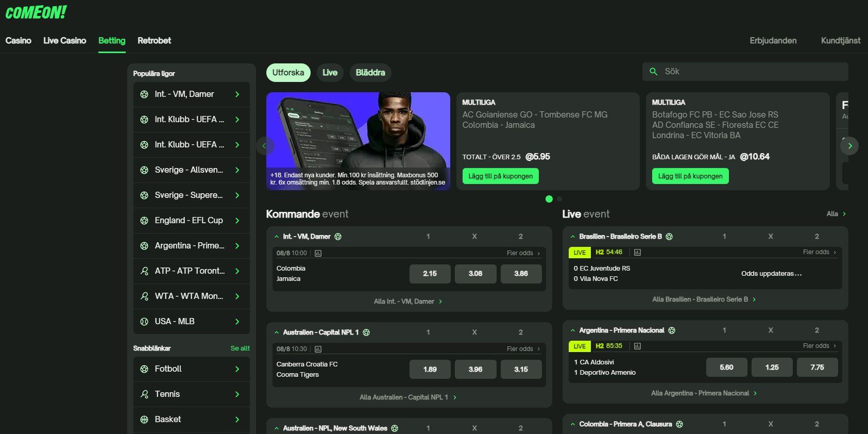Switch to the Bläddra filter pill
Viewport: 868px width, 434px height.
[x=370, y=73]
